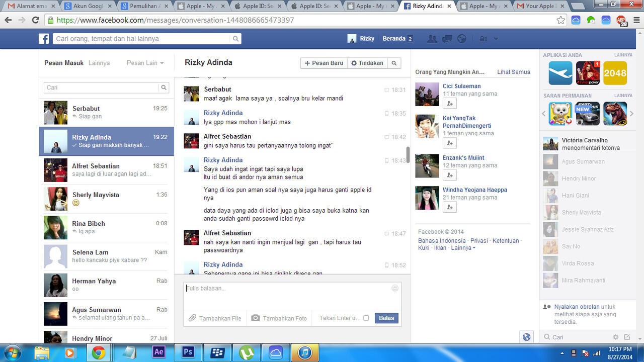The image size is (644, 362).
Task: Open Selena Lam conversation in list
Action: pyautogui.click(x=107, y=256)
